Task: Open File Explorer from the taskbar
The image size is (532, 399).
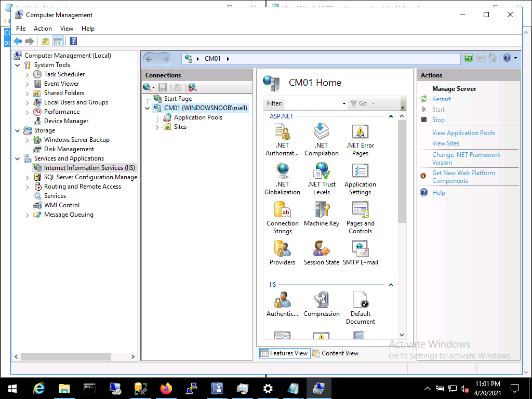Action: coord(64,389)
